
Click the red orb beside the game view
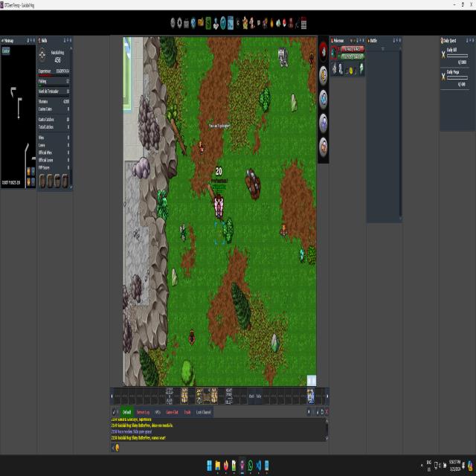[323, 51]
